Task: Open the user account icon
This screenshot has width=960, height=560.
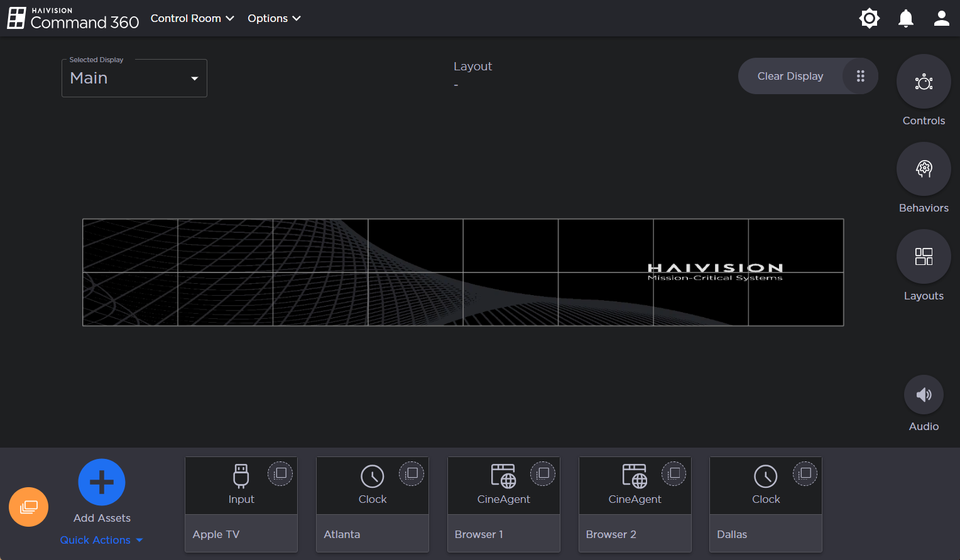Action: pyautogui.click(x=941, y=19)
